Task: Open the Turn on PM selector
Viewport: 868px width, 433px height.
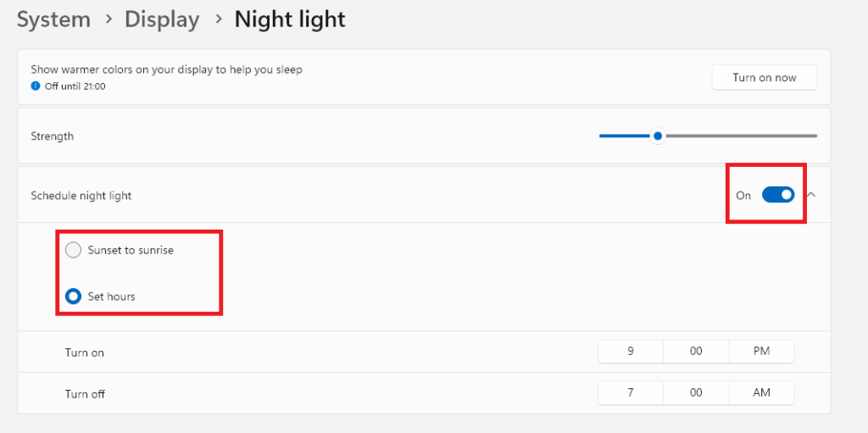Action: [x=761, y=352]
